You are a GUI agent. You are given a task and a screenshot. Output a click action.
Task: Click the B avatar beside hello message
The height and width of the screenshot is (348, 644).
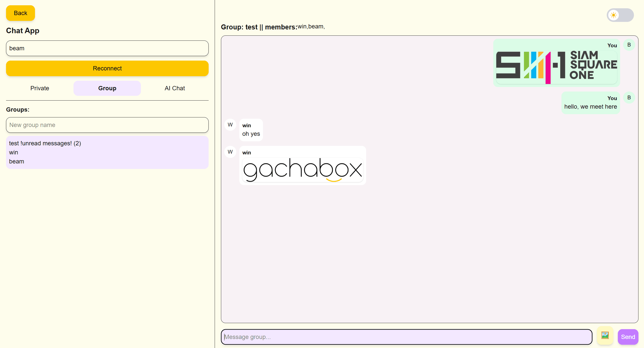pyautogui.click(x=629, y=98)
